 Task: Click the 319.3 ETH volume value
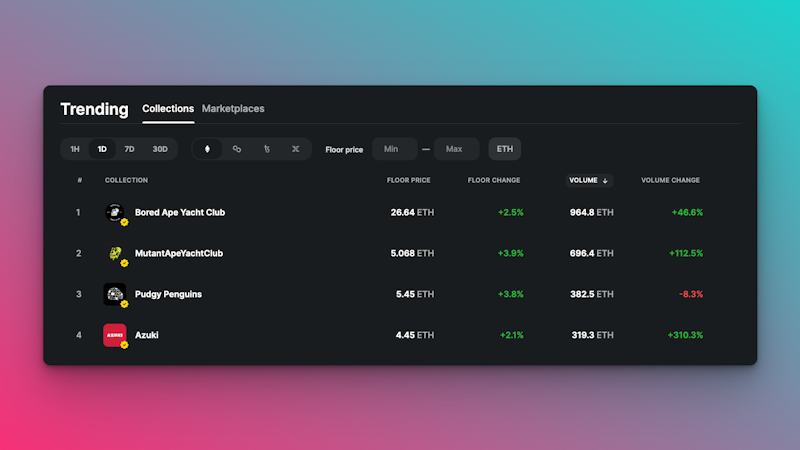click(x=592, y=335)
